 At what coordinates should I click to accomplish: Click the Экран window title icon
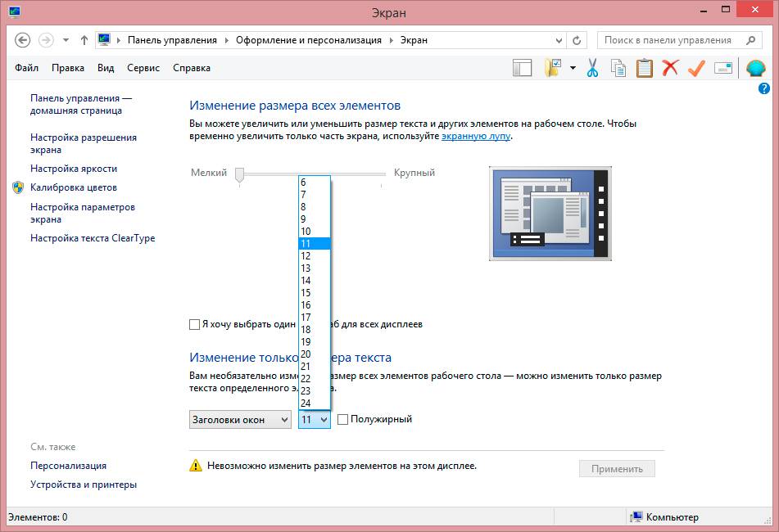click(15, 11)
